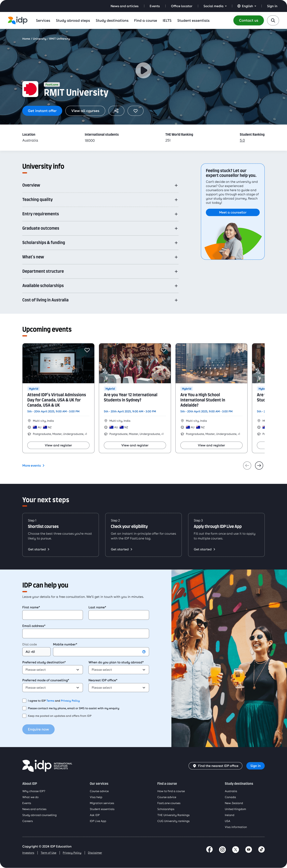287x868 pixels.
Task: Click the search magnifier icon in header
Action: tap(273, 21)
